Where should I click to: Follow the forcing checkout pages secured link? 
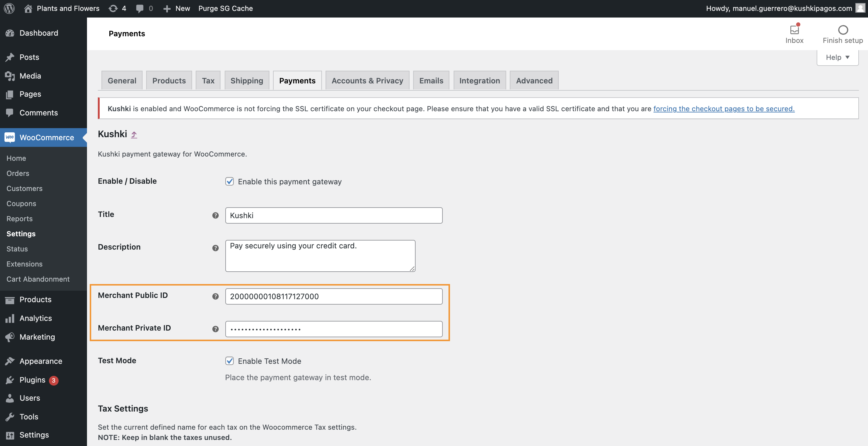[724, 108]
